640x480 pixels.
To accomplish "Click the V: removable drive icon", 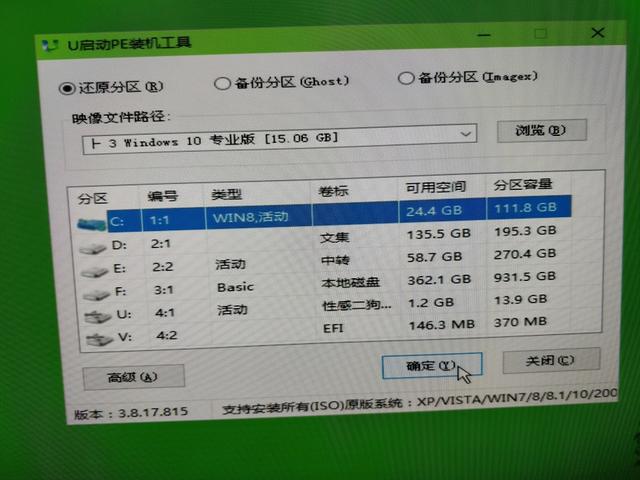I will pyautogui.click(x=99, y=340).
